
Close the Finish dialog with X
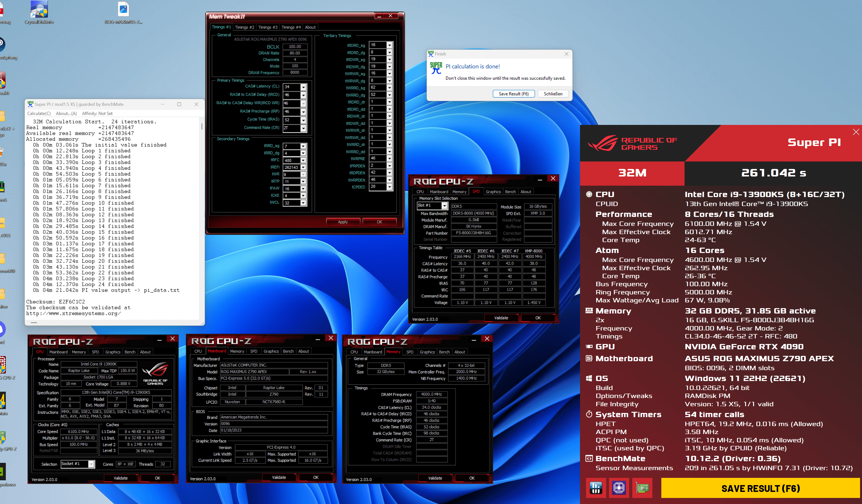pyautogui.click(x=566, y=54)
